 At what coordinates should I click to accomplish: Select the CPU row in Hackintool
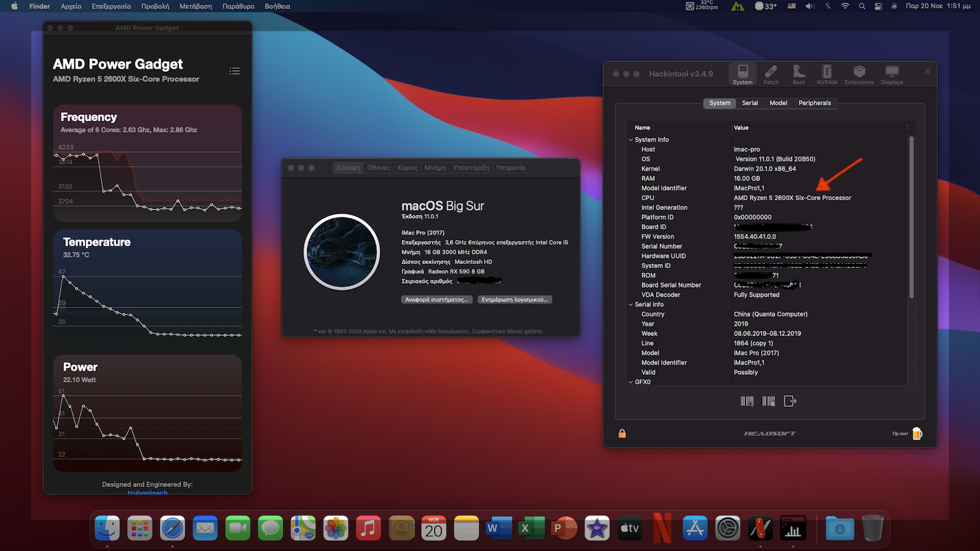pyautogui.click(x=767, y=198)
